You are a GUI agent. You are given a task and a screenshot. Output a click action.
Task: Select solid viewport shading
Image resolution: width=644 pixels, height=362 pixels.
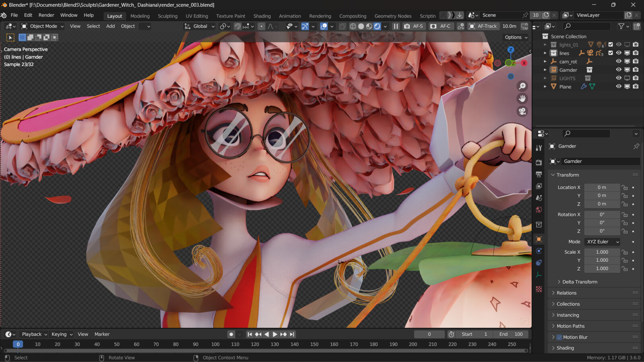361,26
